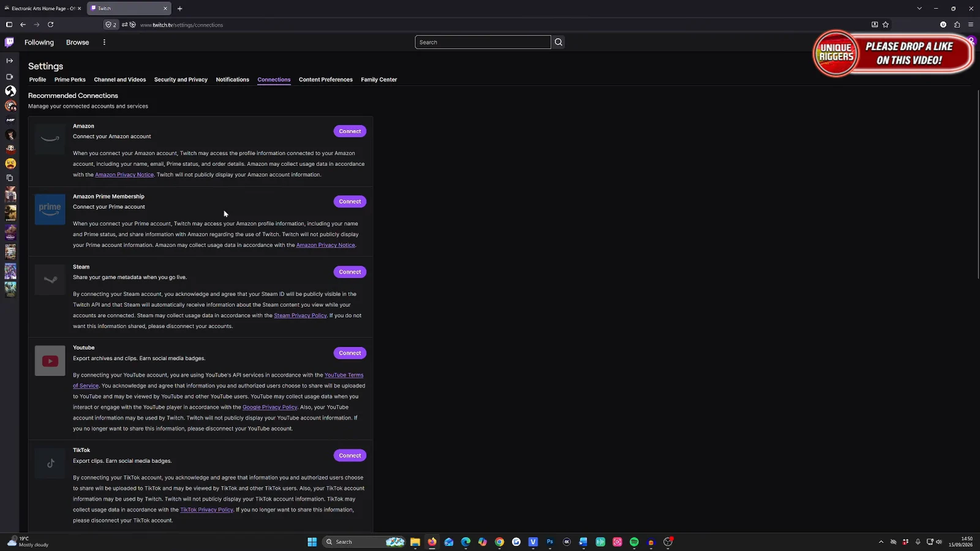This screenshot has height=551, width=980.
Task: Open the yellow emoji-face channel avatar in sidebar
Action: (x=10, y=163)
